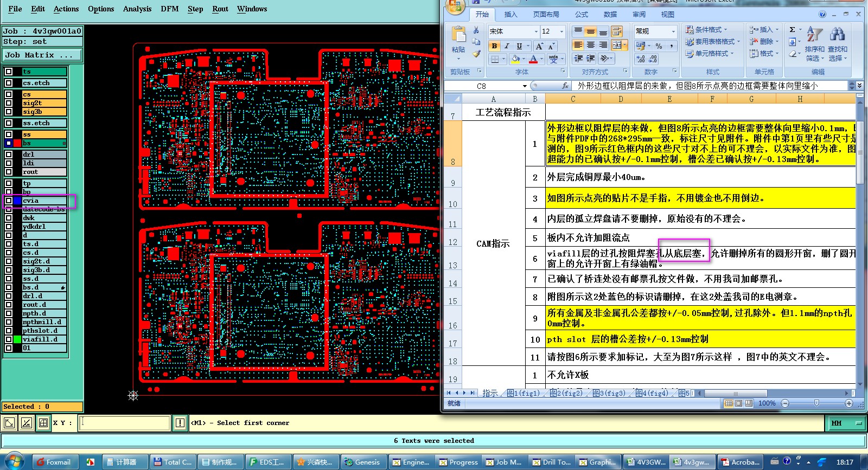Adjust the Excel zoom slider
The image size is (868, 470).
pos(816,403)
